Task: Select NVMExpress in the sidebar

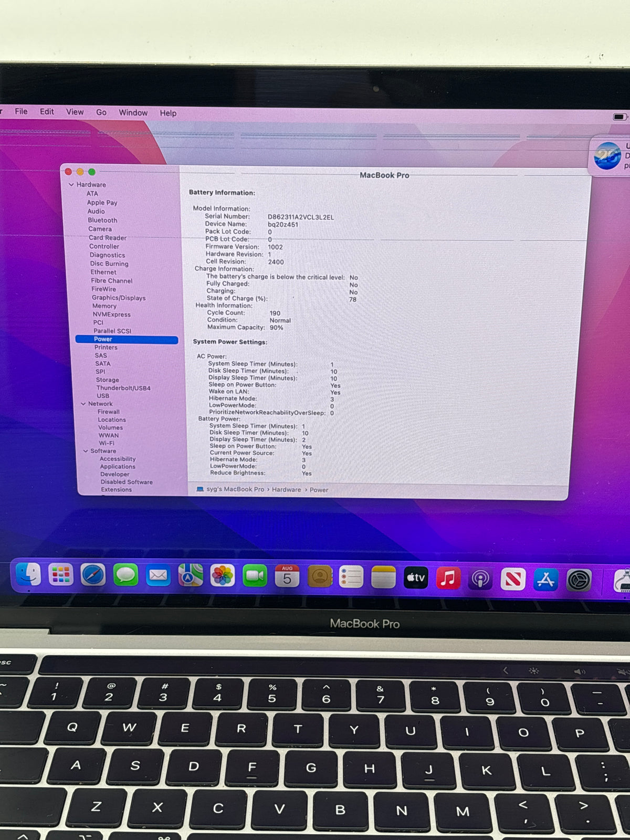Action: tap(112, 314)
